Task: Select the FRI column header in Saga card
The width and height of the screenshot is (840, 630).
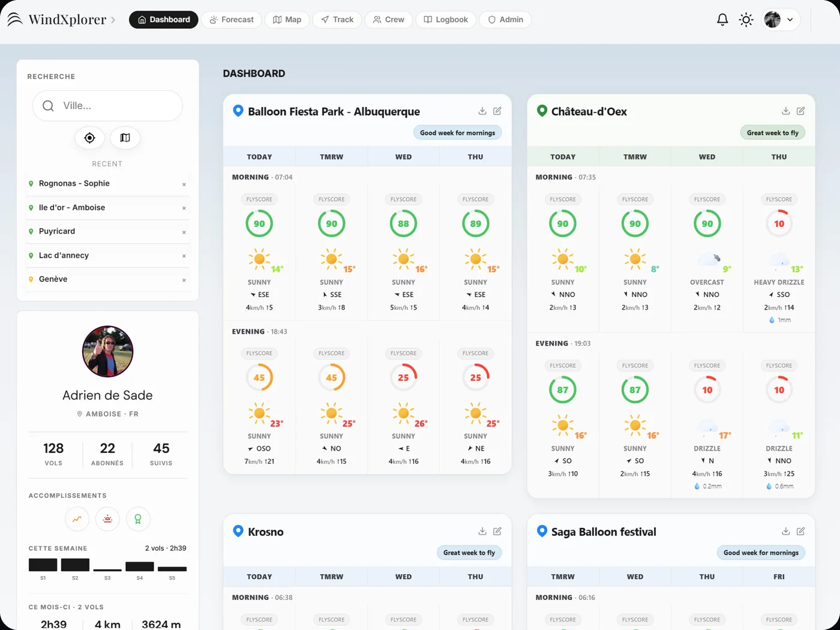Action: 779,577
